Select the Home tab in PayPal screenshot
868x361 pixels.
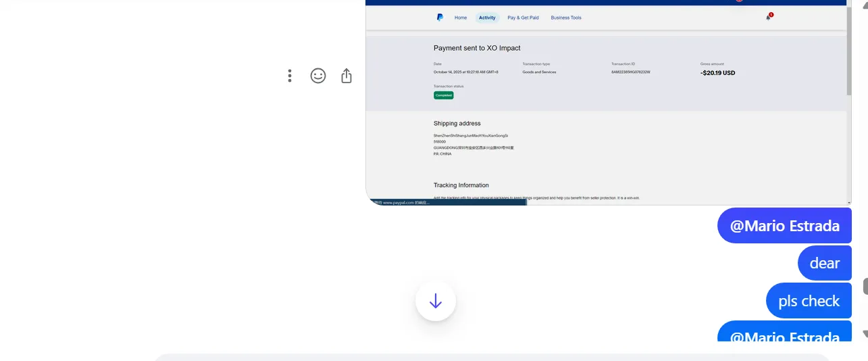pyautogui.click(x=461, y=18)
